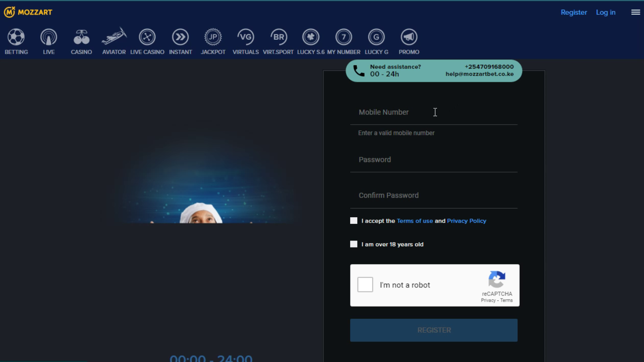The height and width of the screenshot is (362, 644).
Task: Launch the Aviator plane icon
Action: point(114,37)
